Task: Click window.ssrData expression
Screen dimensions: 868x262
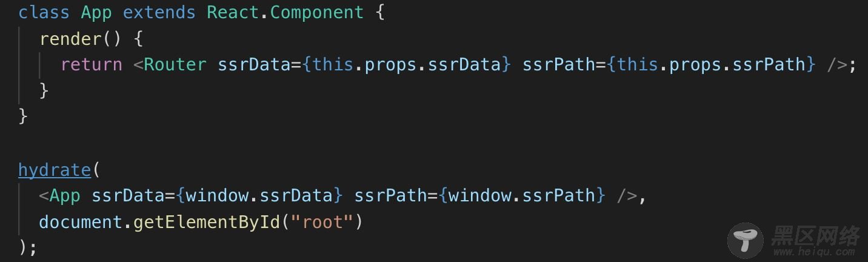Action: tap(259, 195)
